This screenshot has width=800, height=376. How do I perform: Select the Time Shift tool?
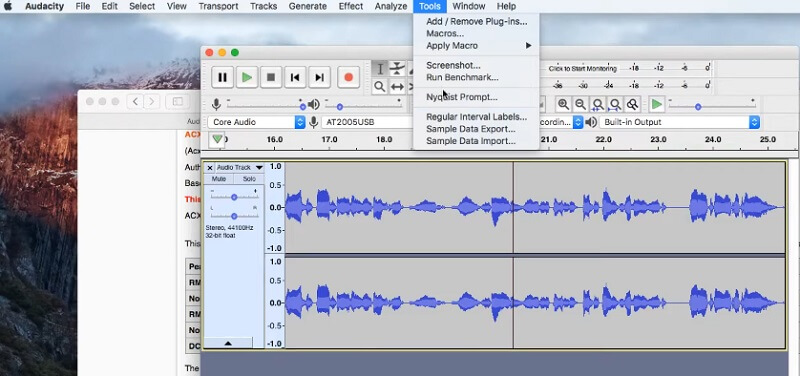tap(397, 87)
